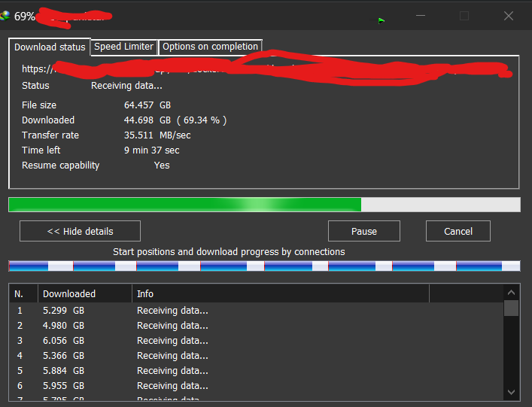Click the transfer rate 35.511 MB/sec
This screenshot has height=407, width=532.
[x=157, y=135]
